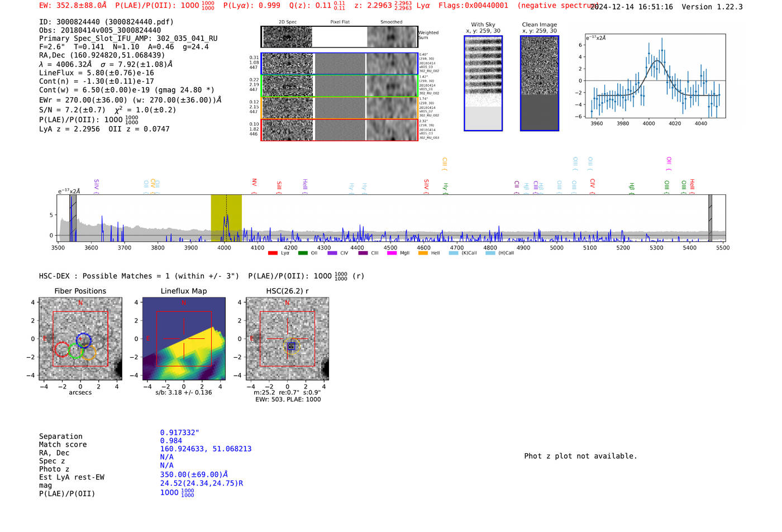
Task: Click the green OII legend swatch
Action: pyautogui.click(x=303, y=253)
